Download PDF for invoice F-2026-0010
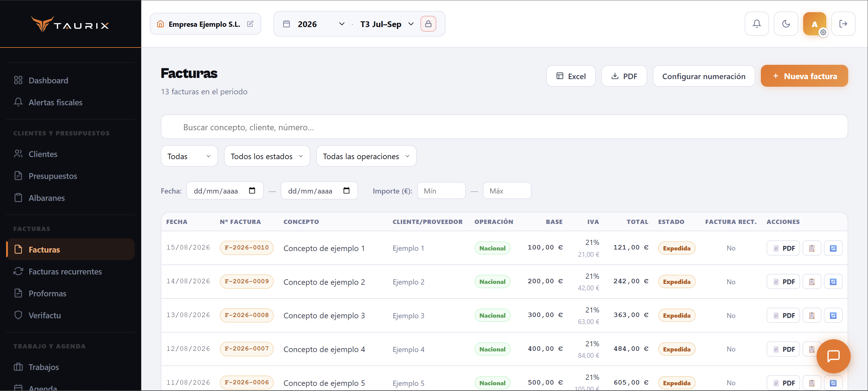This screenshot has height=391, width=868. [x=783, y=248]
